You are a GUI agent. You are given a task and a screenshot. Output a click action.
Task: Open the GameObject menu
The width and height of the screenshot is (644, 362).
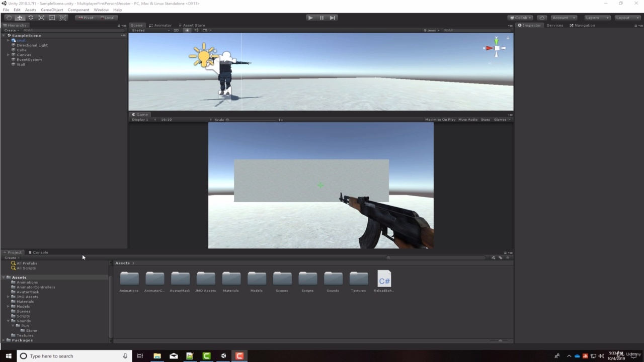(x=52, y=10)
